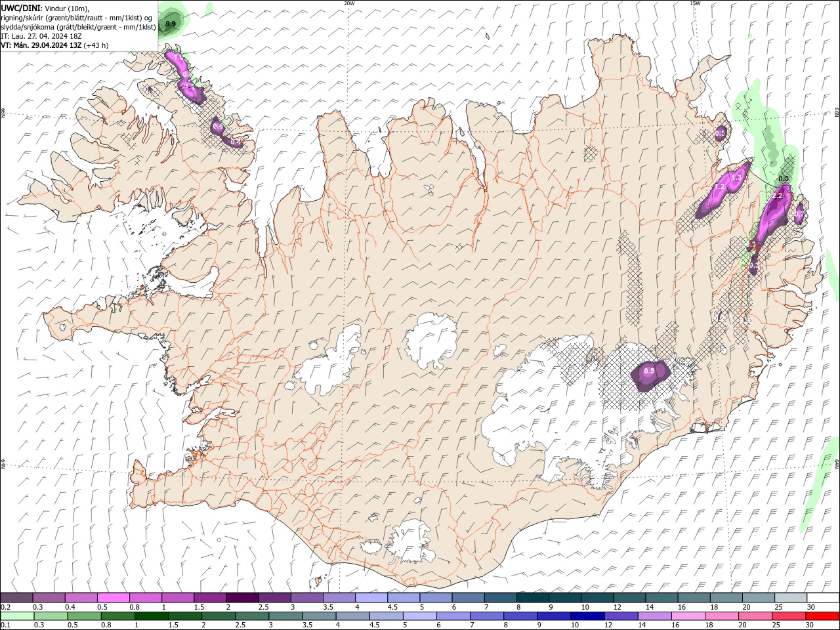
Task: Click the 15W longitude label at top
Action: click(695, 3)
